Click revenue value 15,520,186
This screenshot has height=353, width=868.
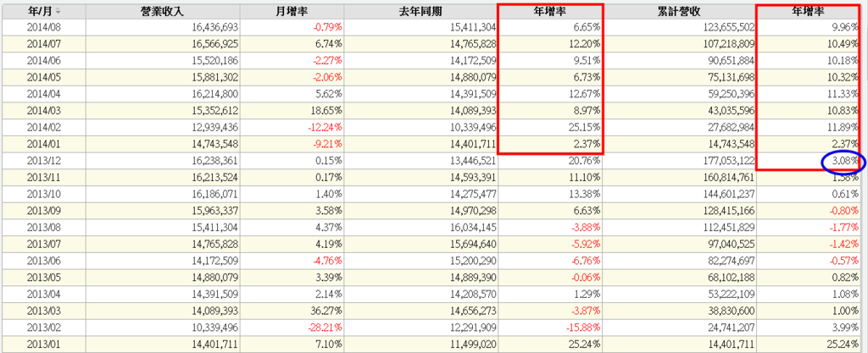pos(214,61)
